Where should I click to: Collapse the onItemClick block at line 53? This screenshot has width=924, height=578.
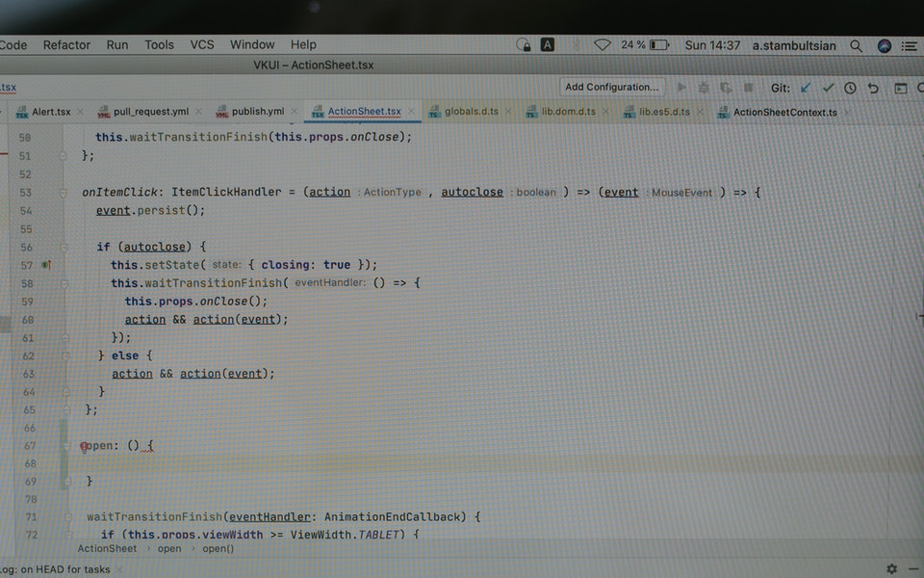[64, 193]
